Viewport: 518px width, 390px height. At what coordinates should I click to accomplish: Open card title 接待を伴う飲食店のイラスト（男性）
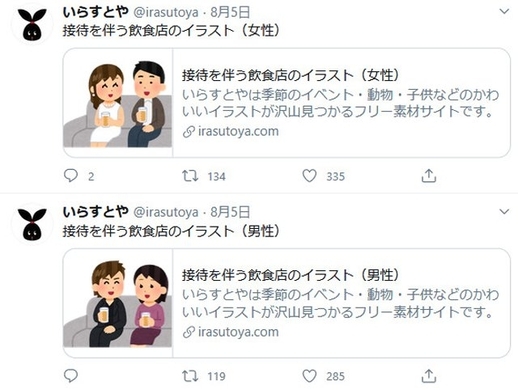click(x=290, y=275)
